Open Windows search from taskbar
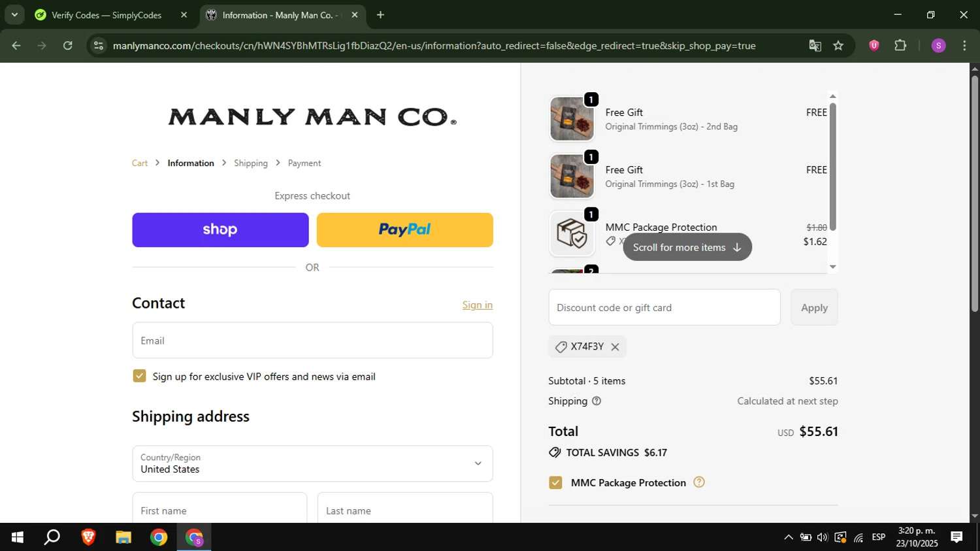980x551 pixels. click(52, 537)
